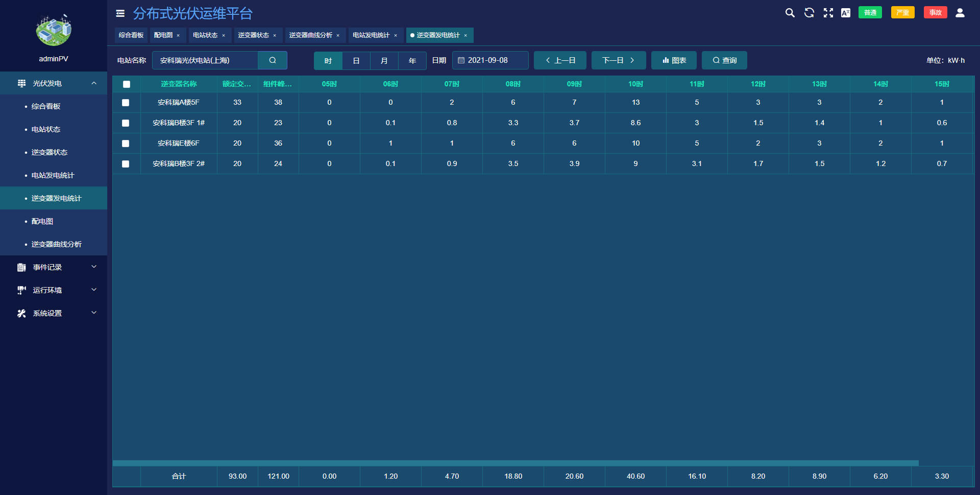Click the refresh page icon

(809, 13)
